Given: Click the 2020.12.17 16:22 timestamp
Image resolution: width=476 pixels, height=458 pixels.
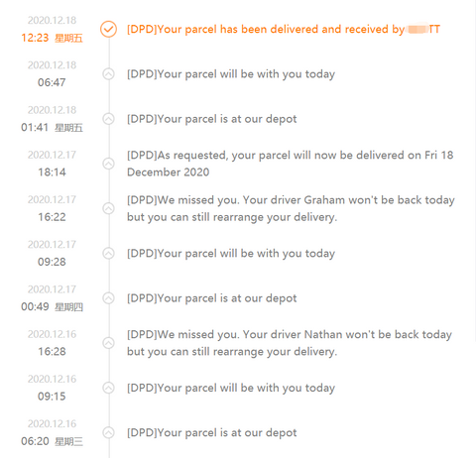Looking at the screenshot, I should (x=52, y=208).
